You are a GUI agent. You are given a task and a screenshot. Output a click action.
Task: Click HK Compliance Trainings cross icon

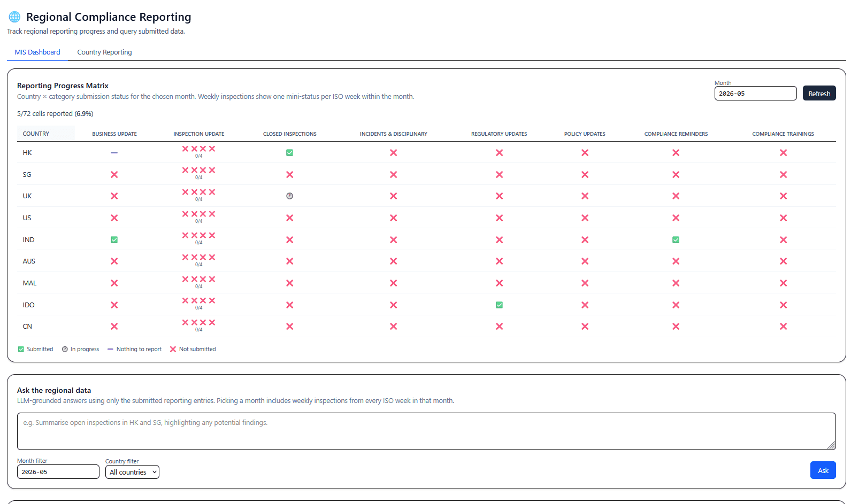point(783,153)
